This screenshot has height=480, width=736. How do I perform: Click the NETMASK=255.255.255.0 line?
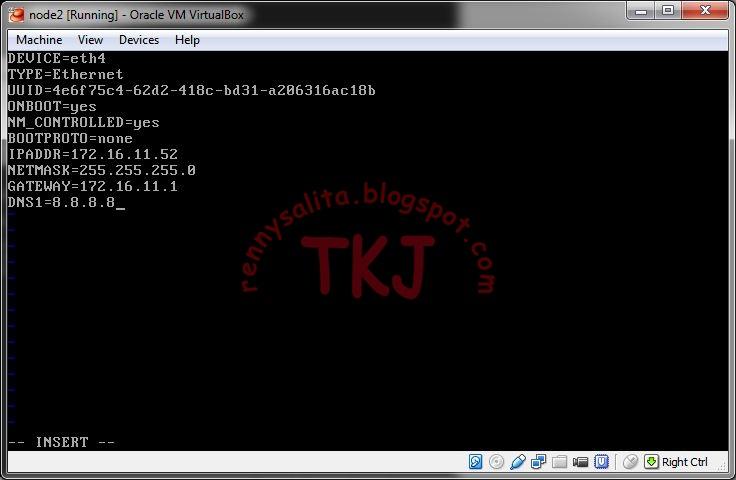point(102,170)
